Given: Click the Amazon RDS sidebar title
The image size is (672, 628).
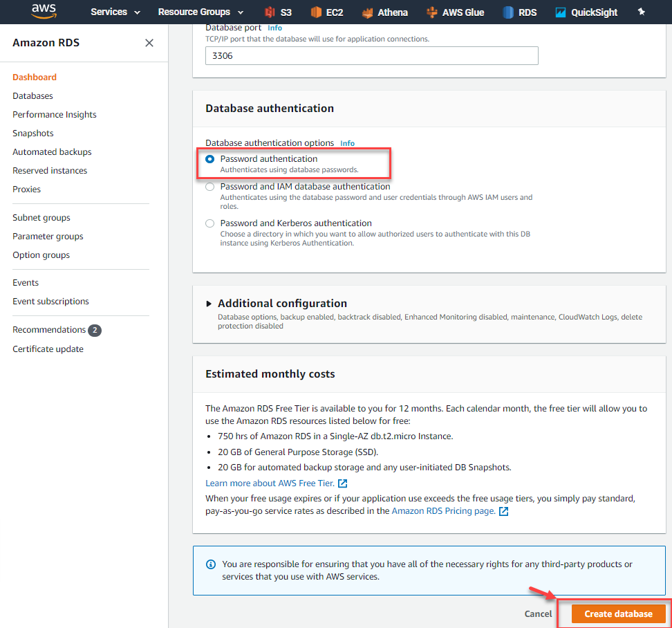Looking at the screenshot, I should click(x=46, y=43).
